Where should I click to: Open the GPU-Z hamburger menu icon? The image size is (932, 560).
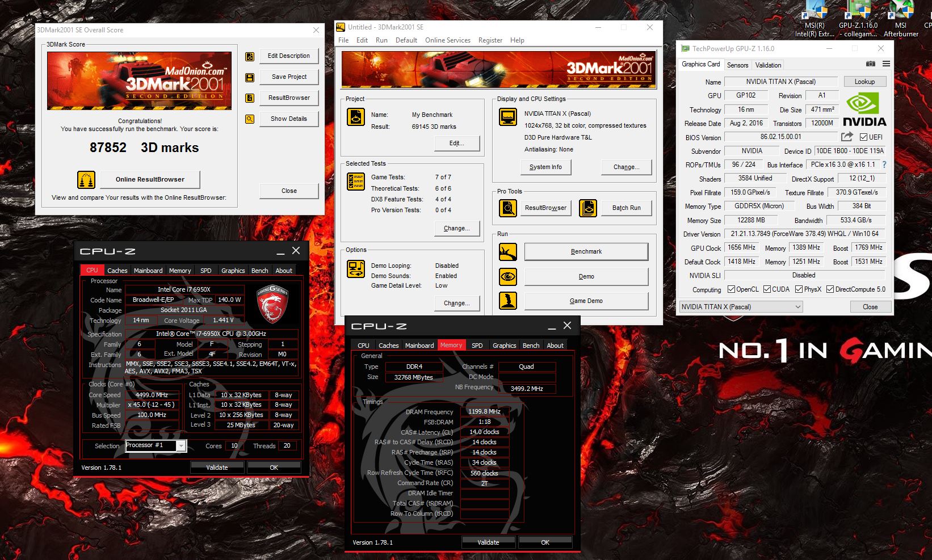pyautogui.click(x=886, y=64)
